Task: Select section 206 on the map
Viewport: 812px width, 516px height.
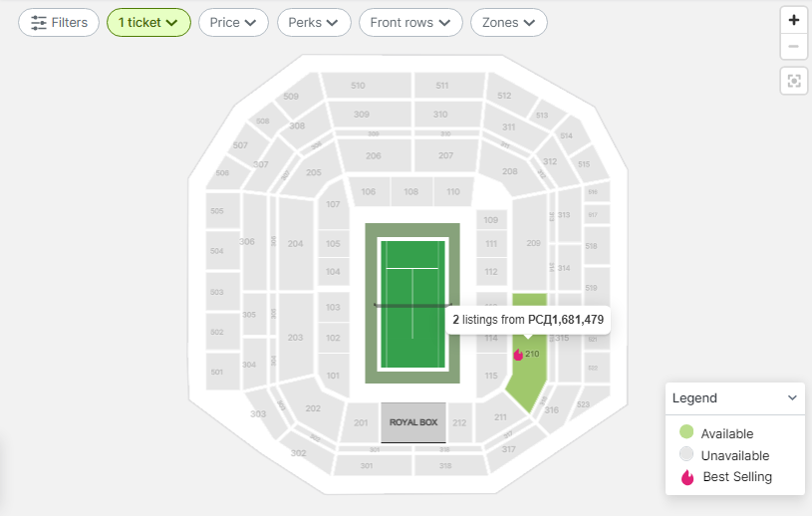Action: coord(374,155)
